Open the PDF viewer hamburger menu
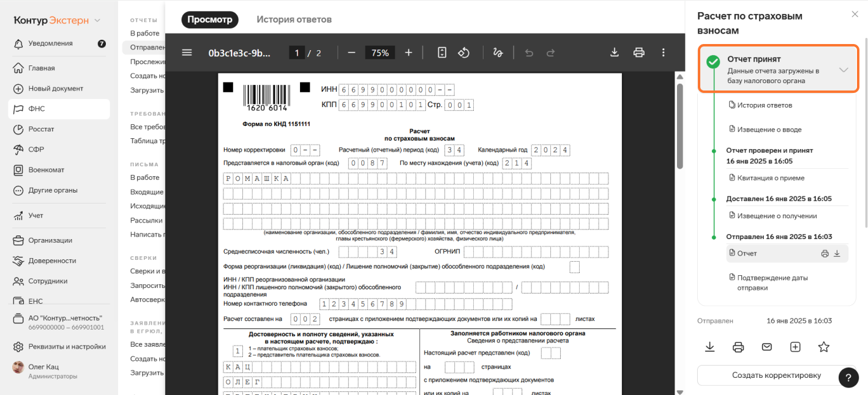 (187, 53)
